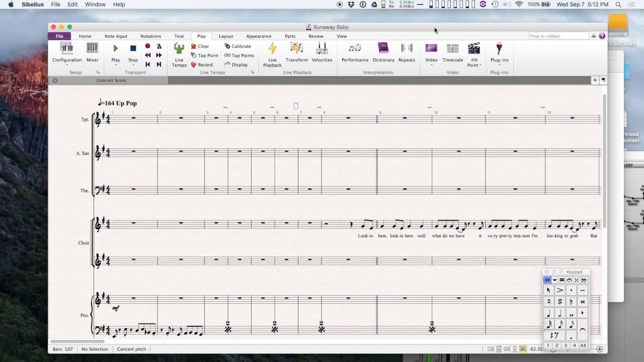Toggle Live Tempo Display
The height and width of the screenshot is (362, 644).
pos(235,64)
